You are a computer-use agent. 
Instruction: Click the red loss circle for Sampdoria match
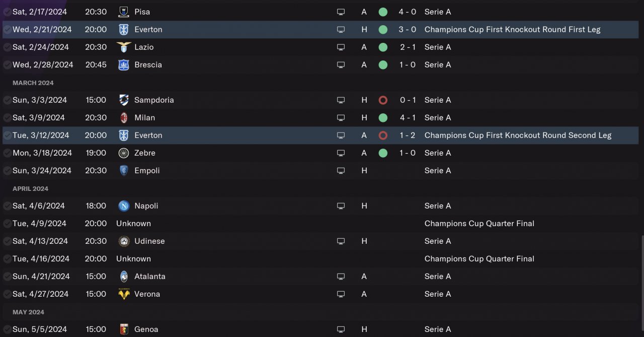(383, 100)
